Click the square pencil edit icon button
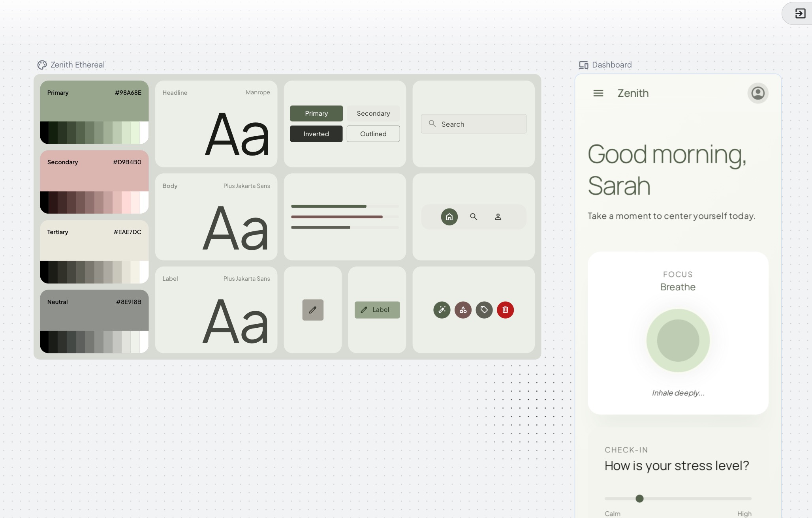Screen dimensions: 812x518 pos(313,310)
